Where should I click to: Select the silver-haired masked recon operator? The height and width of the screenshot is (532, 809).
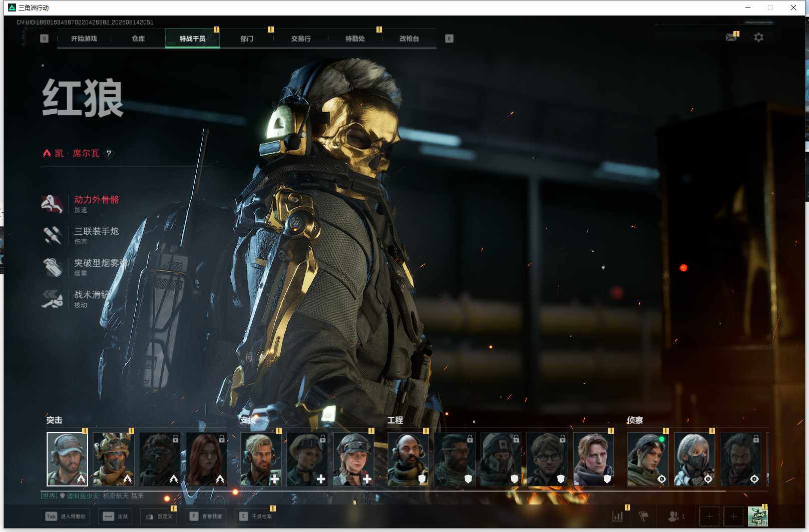[694, 459]
